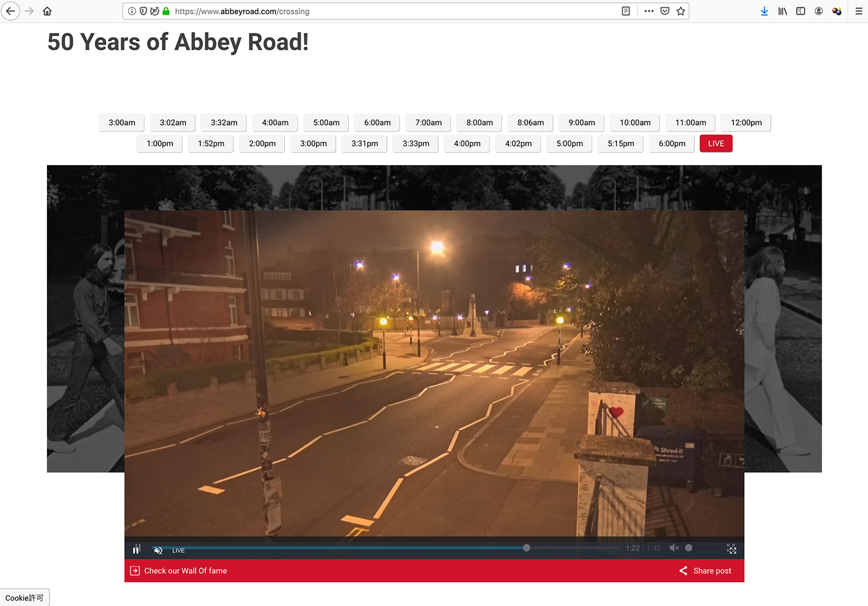The height and width of the screenshot is (606, 868).
Task: Unmute the video with crossed speaker icon
Action: pyautogui.click(x=158, y=550)
